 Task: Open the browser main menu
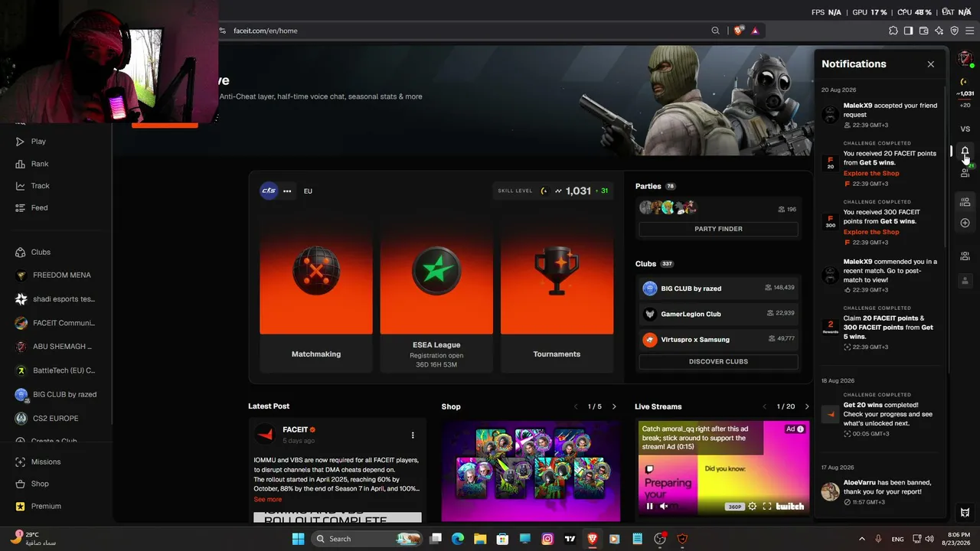pyautogui.click(x=970, y=31)
